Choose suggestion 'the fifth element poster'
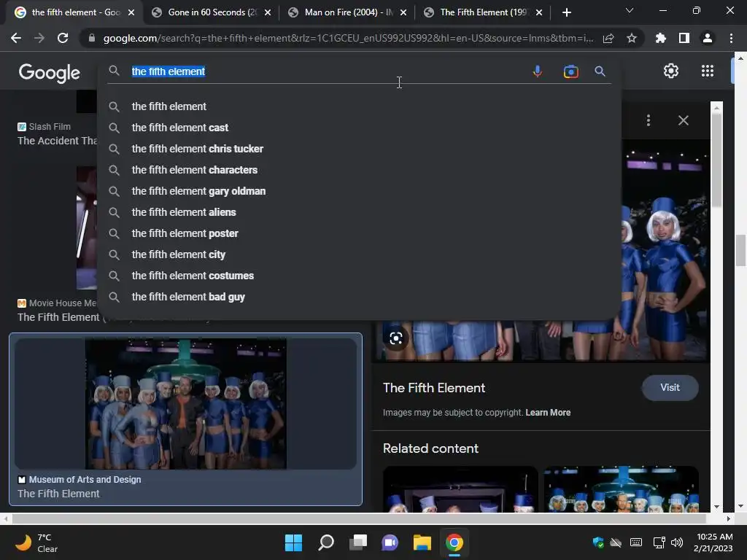747x560 pixels. coord(359,233)
